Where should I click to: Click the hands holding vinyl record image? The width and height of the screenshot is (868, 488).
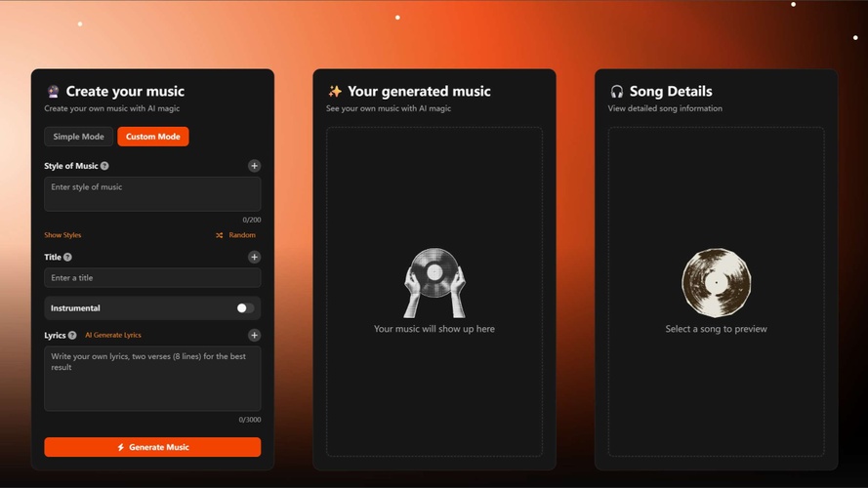[x=434, y=282]
